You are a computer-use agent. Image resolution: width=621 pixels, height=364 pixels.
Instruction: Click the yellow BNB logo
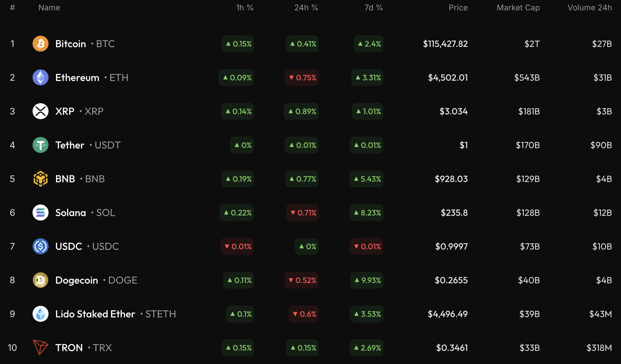point(40,179)
